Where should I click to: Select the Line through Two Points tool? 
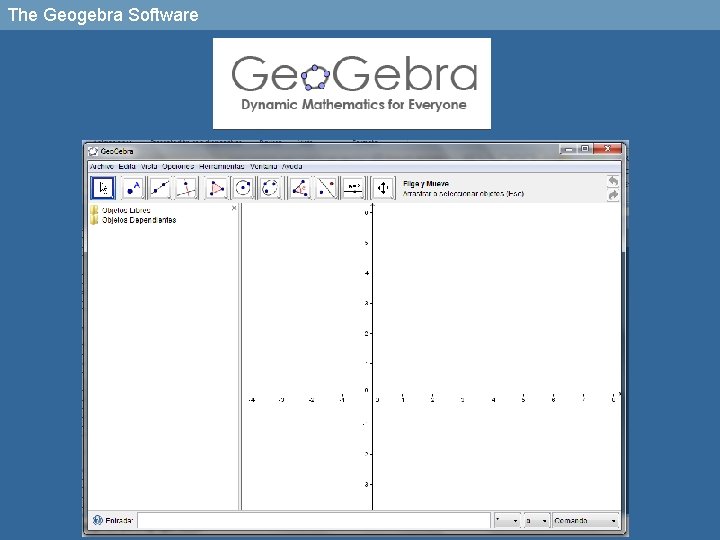click(x=160, y=188)
